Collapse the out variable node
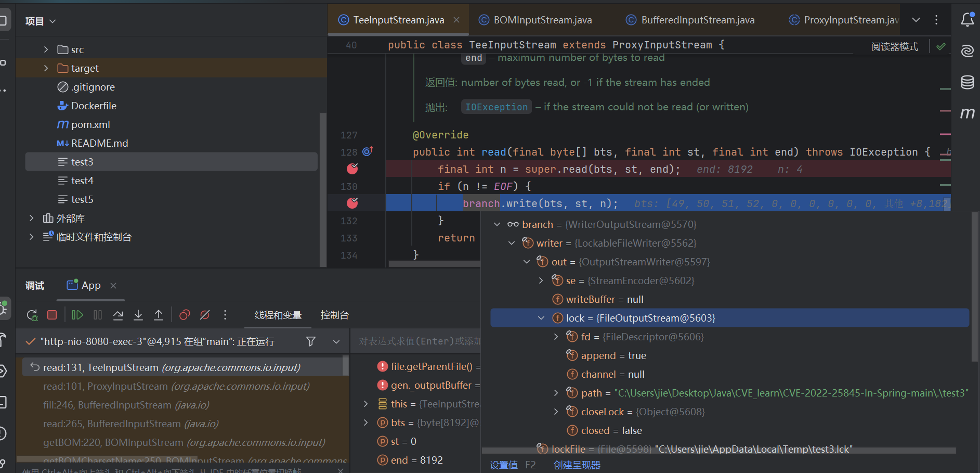The width and height of the screenshot is (980, 473). 527,262
